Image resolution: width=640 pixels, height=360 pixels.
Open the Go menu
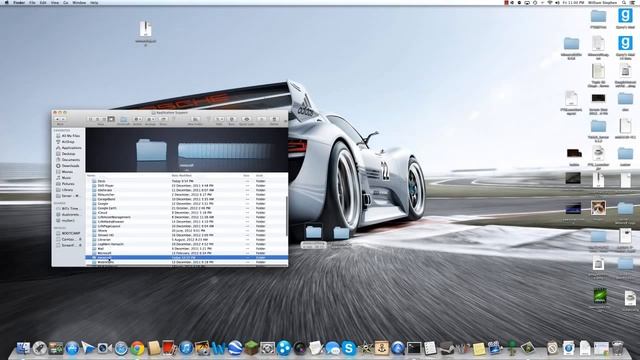click(x=66, y=2)
